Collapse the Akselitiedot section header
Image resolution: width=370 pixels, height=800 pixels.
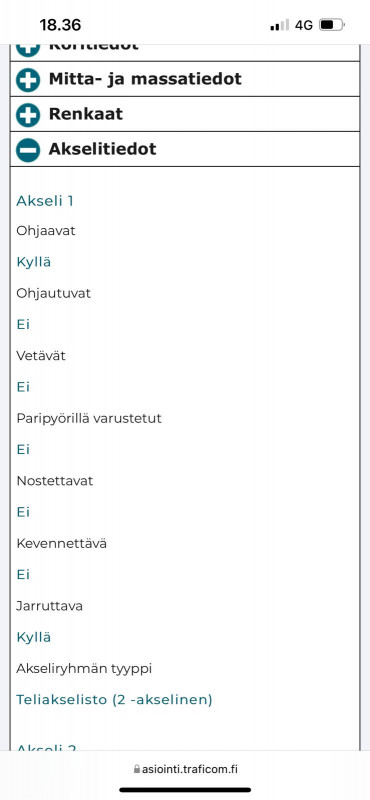click(185, 149)
